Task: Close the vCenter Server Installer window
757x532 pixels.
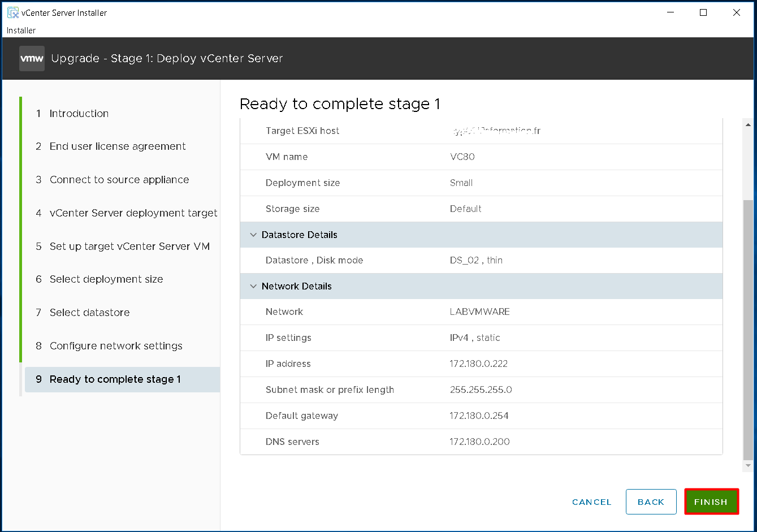Action: pos(737,12)
